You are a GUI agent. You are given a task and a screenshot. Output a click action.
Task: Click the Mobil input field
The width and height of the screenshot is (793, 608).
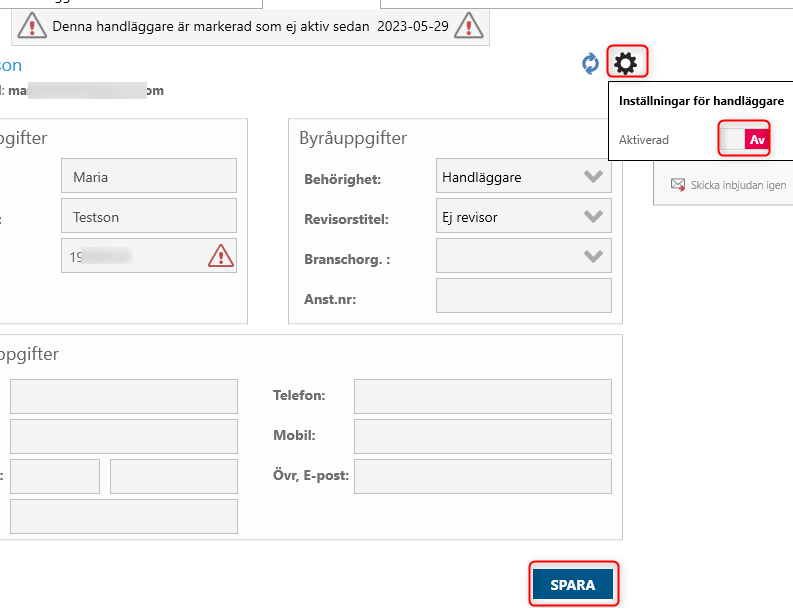(x=482, y=437)
